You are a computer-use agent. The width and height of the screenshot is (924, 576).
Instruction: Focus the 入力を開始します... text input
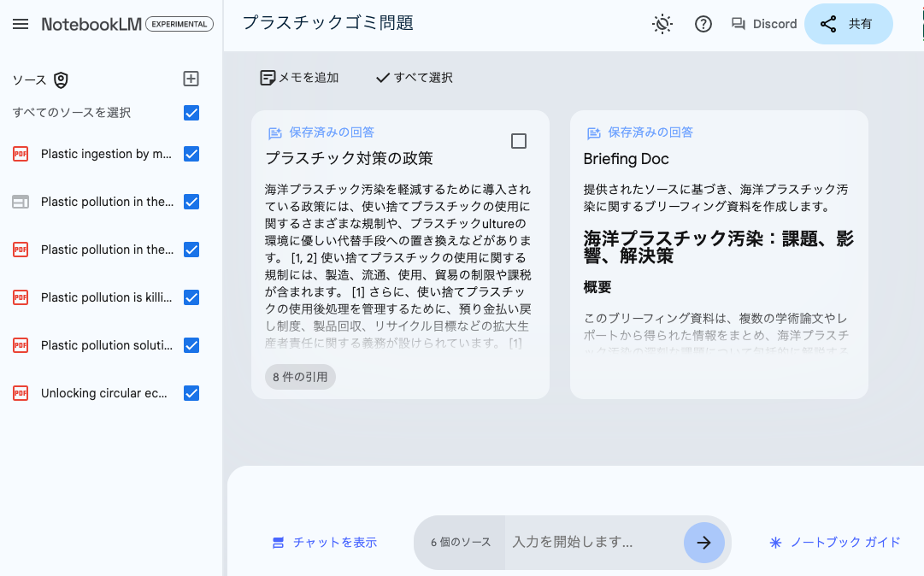click(x=593, y=543)
